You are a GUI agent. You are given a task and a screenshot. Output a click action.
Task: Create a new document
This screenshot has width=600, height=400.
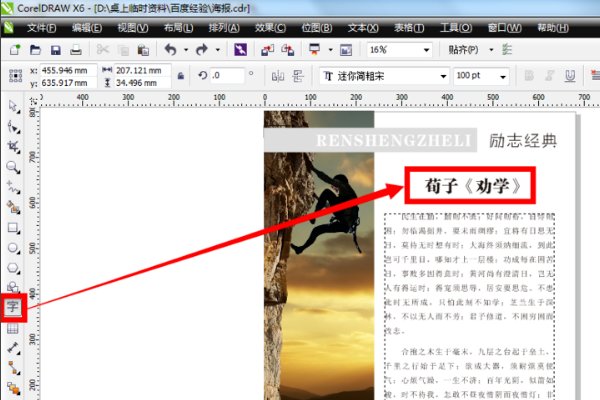(x=15, y=49)
